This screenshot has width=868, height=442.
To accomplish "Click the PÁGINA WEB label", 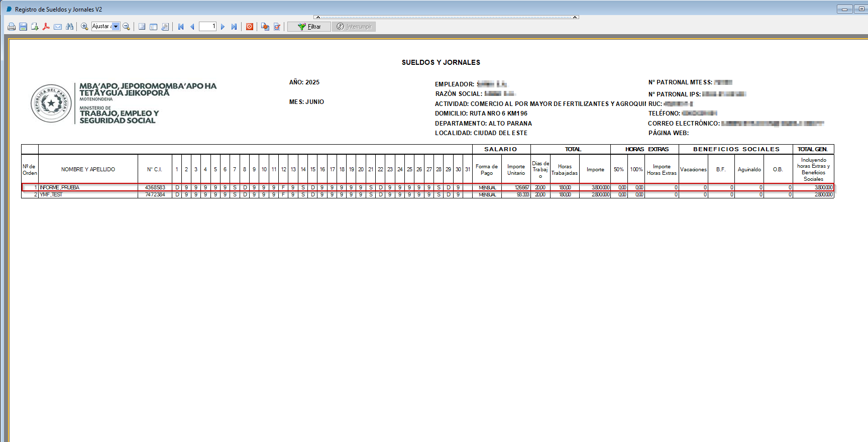I will [x=669, y=133].
